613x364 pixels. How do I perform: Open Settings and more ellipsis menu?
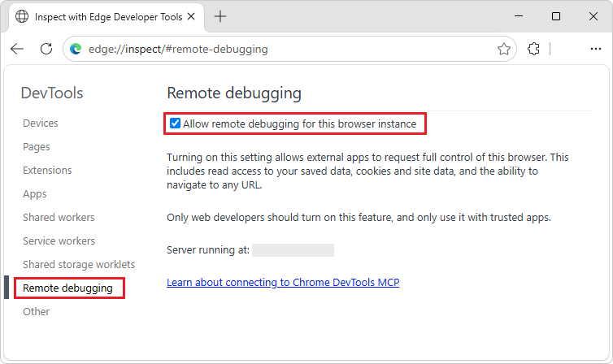[x=596, y=49]
